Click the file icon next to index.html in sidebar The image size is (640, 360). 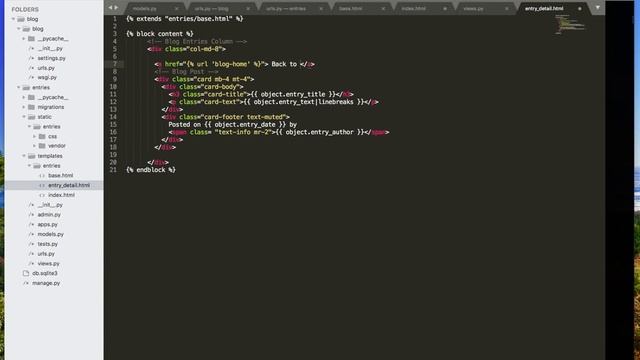pyautogui.click(x=42, y=195)
